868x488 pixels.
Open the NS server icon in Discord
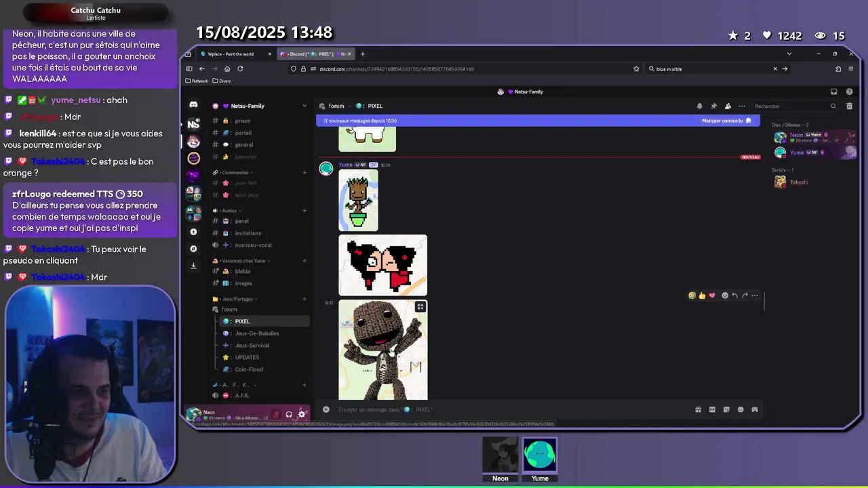coord(193,124)
